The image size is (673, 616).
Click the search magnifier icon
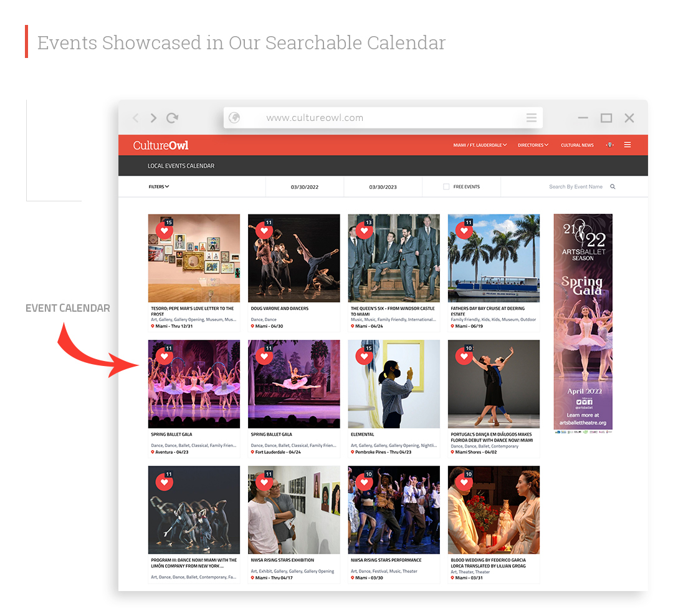pos(613,186)
